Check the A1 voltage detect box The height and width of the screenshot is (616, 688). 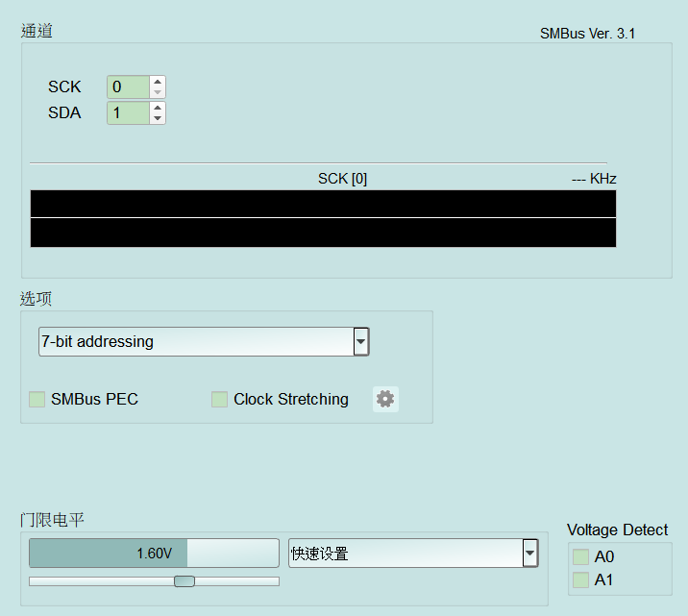[580, 579]
